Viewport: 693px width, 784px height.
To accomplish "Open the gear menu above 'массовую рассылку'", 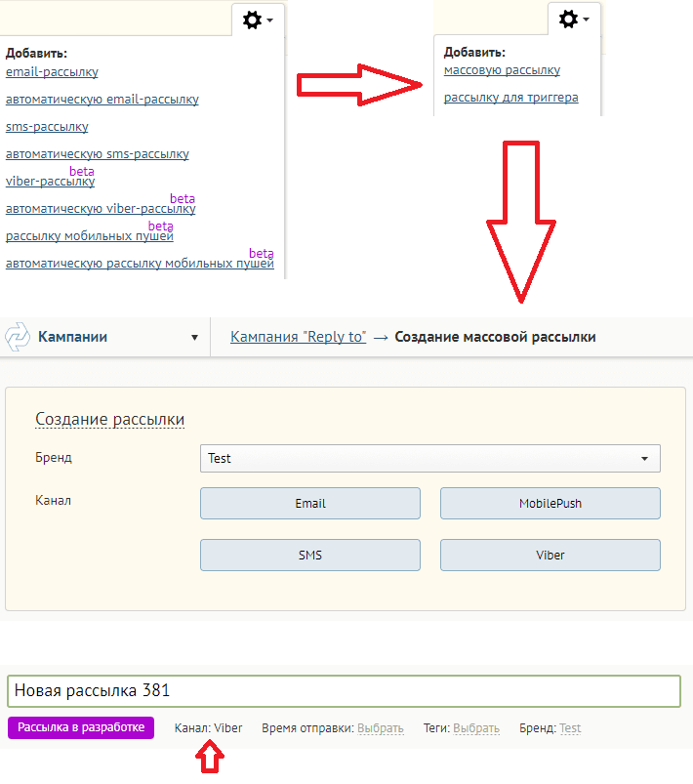I will pos(574,19).
